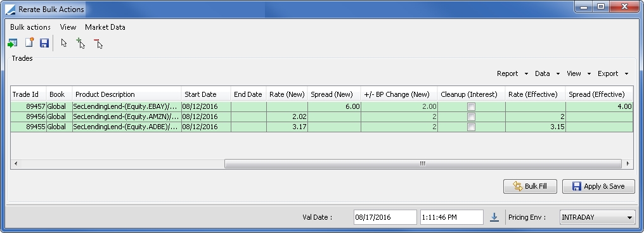
Task: Click Spread (New) value 6.00
Action: pos(334,106)
